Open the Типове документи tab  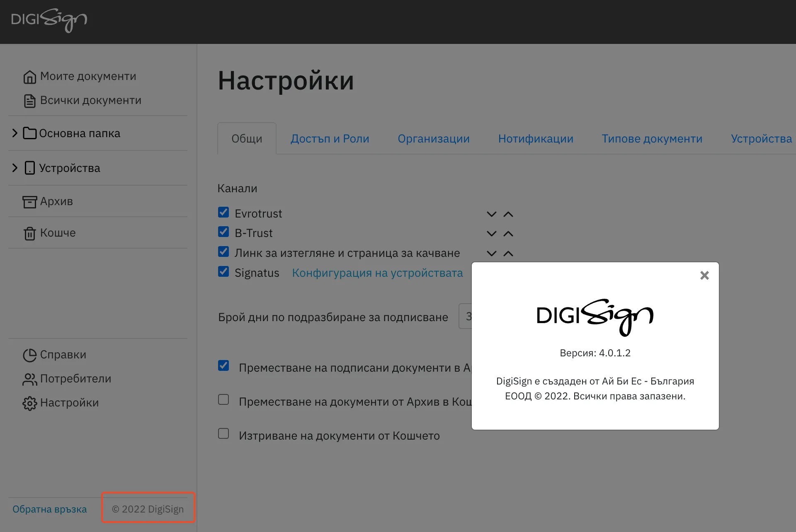652,139
